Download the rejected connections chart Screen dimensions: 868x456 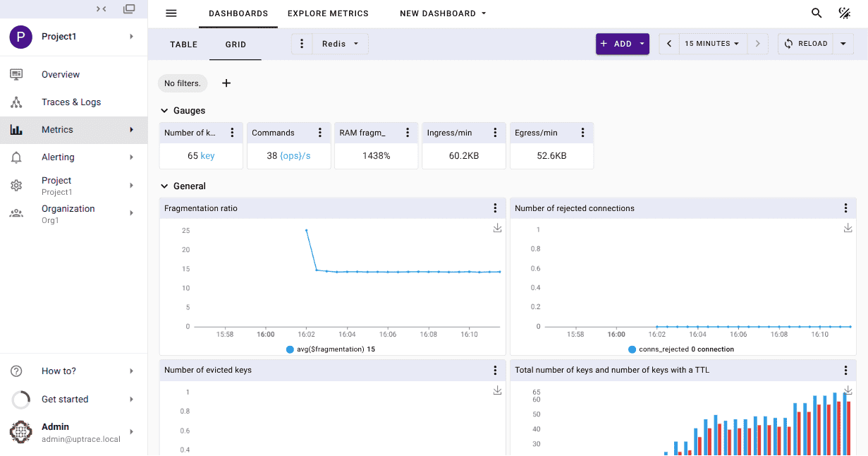pyautogui.click(x=848, y=228)
